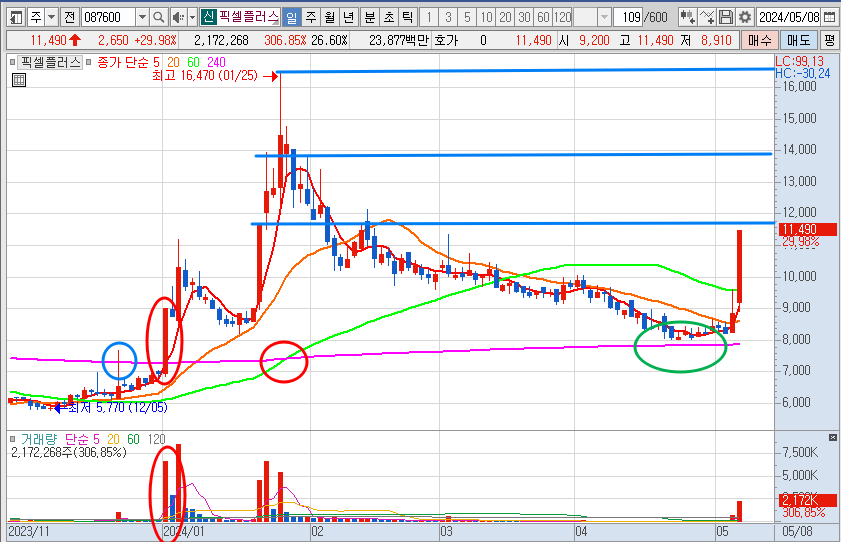The width and height of the screenshot is (841, 542).
Task: Toggle the small square before 종가 단순
Action: pos(88,62)
